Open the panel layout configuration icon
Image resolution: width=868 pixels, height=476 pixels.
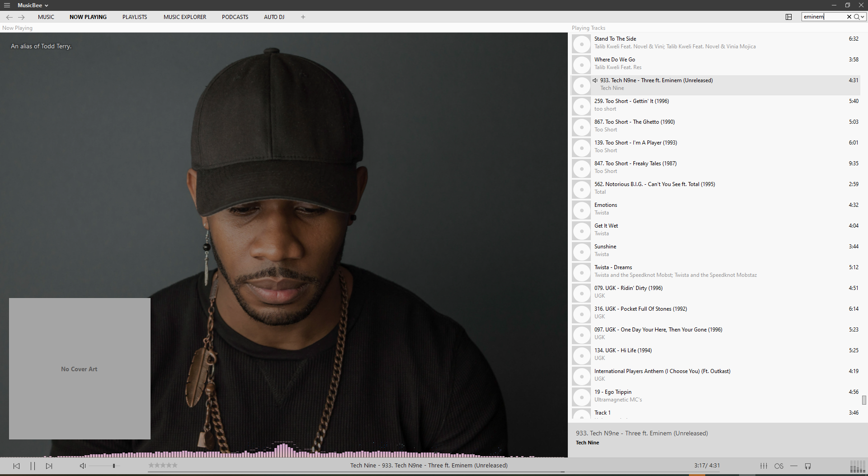788,17
